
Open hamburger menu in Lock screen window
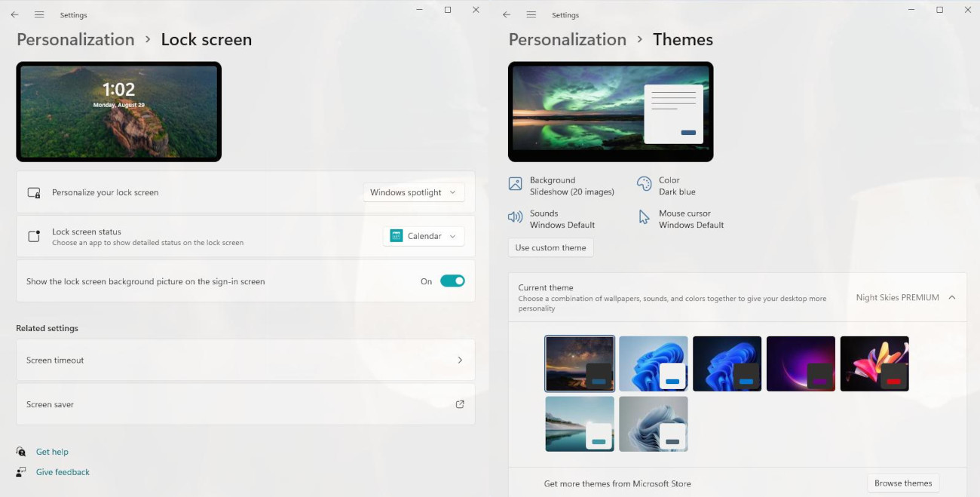coord(39,14)
